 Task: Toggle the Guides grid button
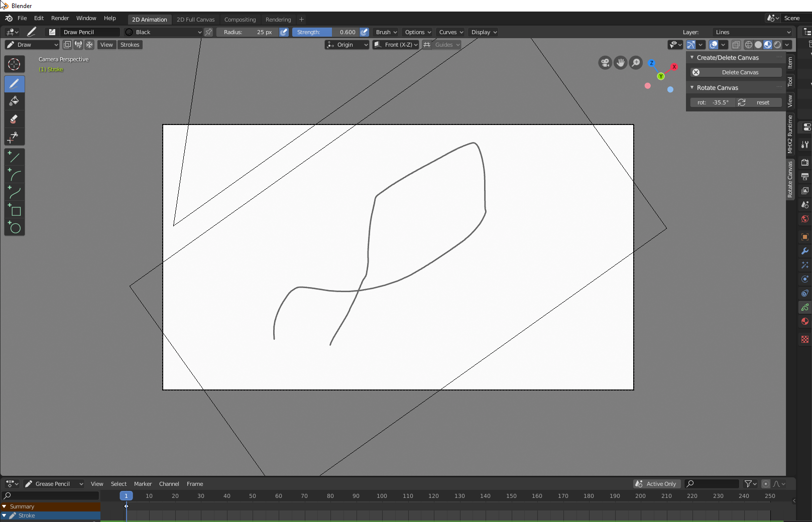point(427,45)
